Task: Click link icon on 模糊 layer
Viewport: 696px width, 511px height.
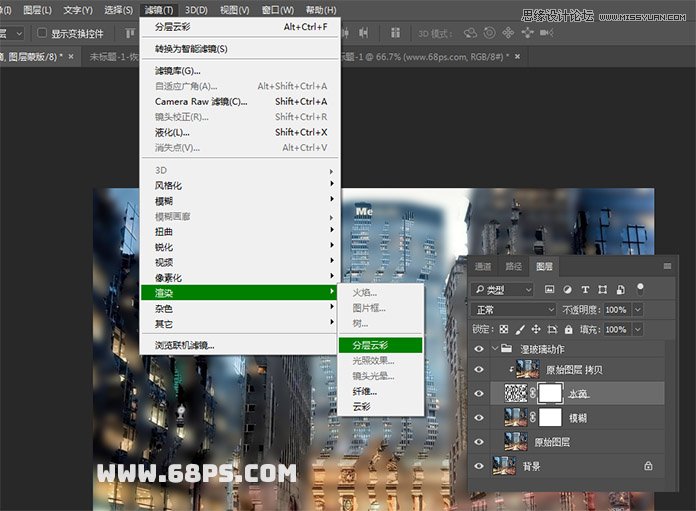Action: tap(533, 417)
